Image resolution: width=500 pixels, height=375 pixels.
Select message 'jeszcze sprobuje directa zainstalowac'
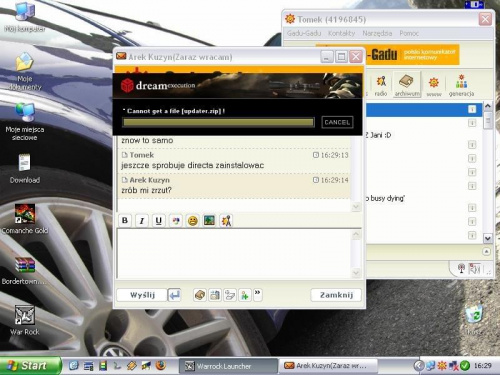pos(192,165)
